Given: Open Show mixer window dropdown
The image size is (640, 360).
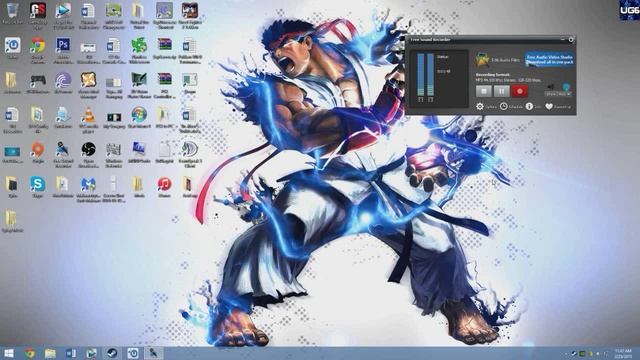Looking at the screenshot, I should (x=558, y=94).
